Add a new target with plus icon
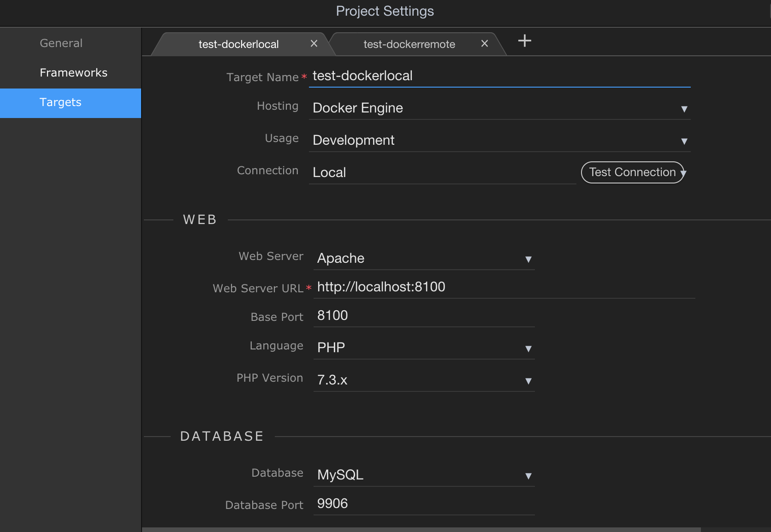The image size is (771, 532). tap(524, 41)
